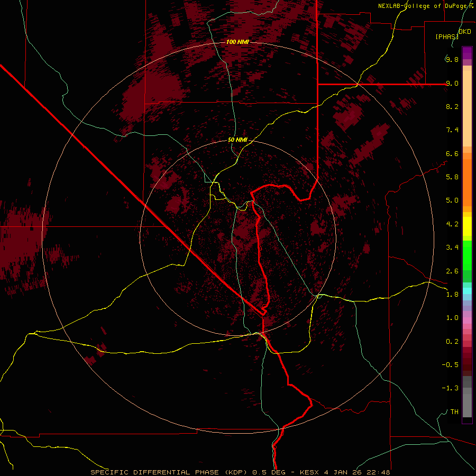476x476 pixels.
Task: Click the 2.6 value on color scale
Action: tap(452, 271)
